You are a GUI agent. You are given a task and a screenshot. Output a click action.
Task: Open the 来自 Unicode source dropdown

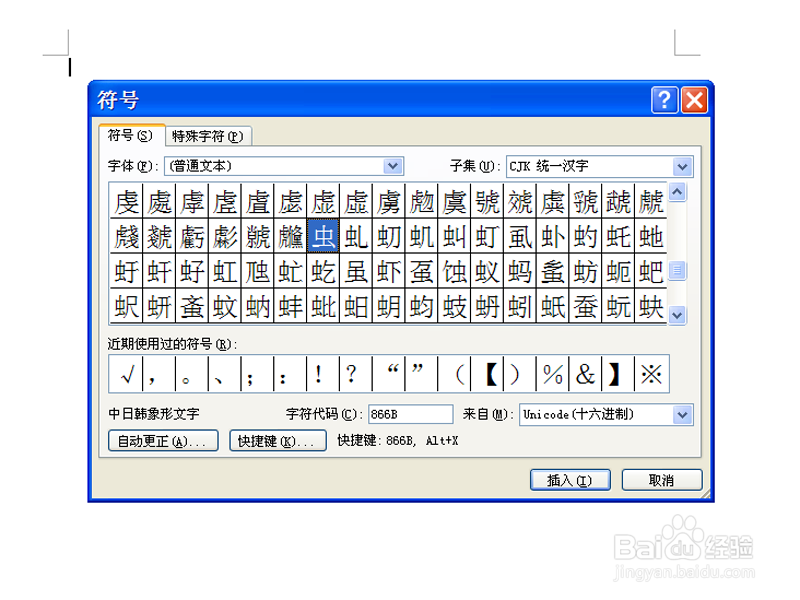coord(683,415)
